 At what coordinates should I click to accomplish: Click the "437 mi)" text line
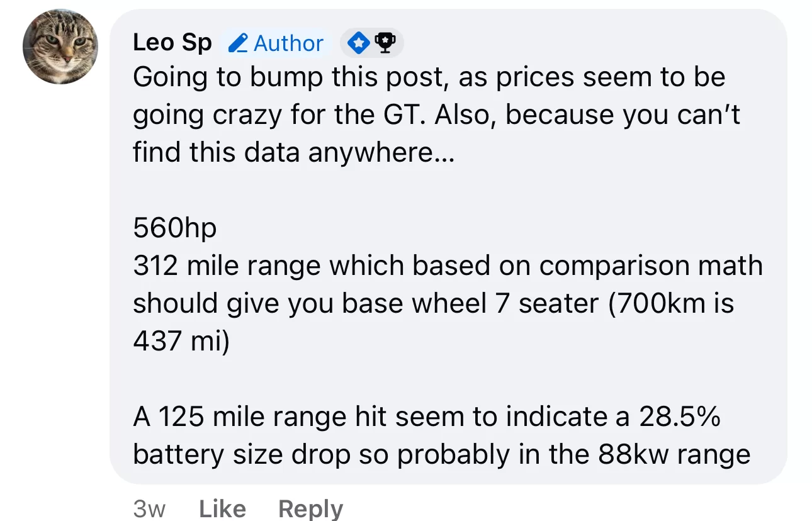tap(181, 342)
